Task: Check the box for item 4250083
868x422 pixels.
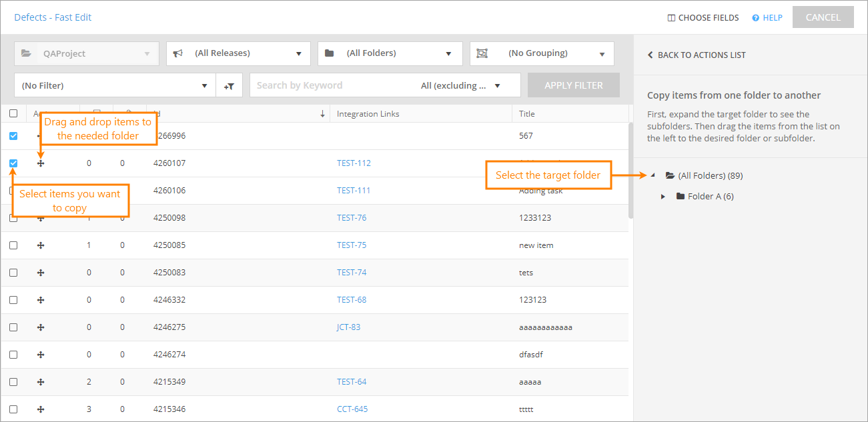Action: [x=13, y=273]
